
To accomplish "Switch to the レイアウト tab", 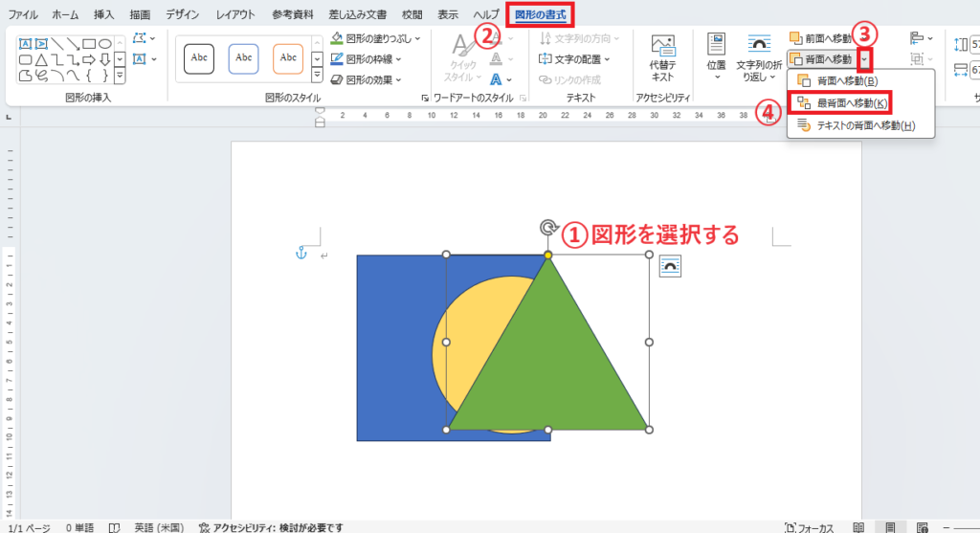I will pyautogui.click(x=235, y=14).
